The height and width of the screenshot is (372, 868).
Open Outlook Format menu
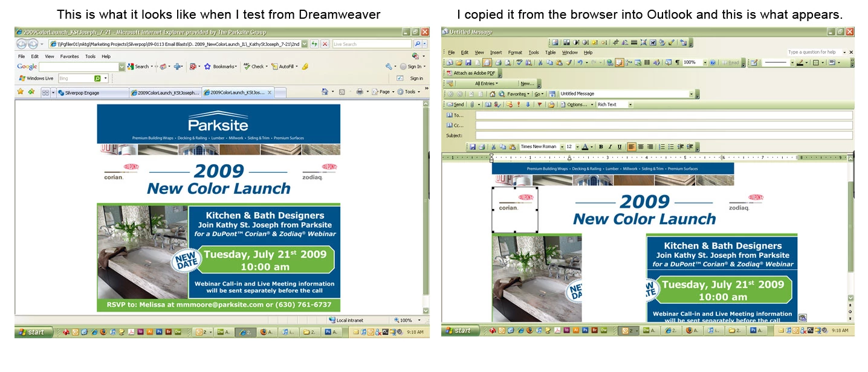pos(515,53)
